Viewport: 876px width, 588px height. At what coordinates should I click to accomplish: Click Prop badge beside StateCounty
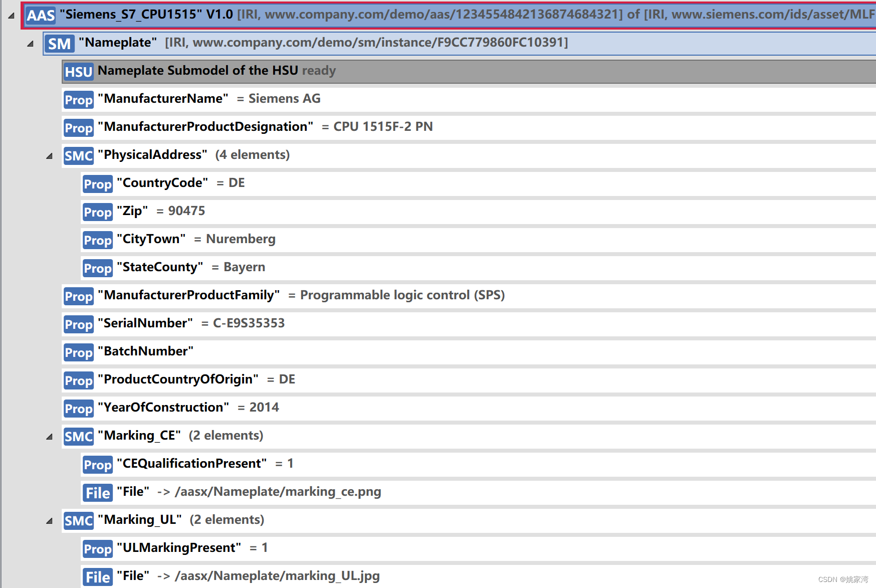pyautogui.click(x=98, y=268)
